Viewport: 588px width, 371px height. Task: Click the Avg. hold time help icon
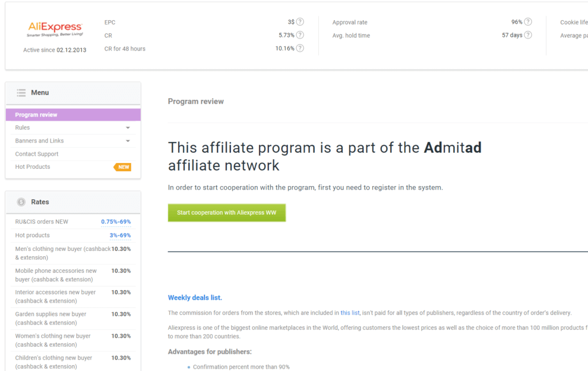[x=528, y=35]
